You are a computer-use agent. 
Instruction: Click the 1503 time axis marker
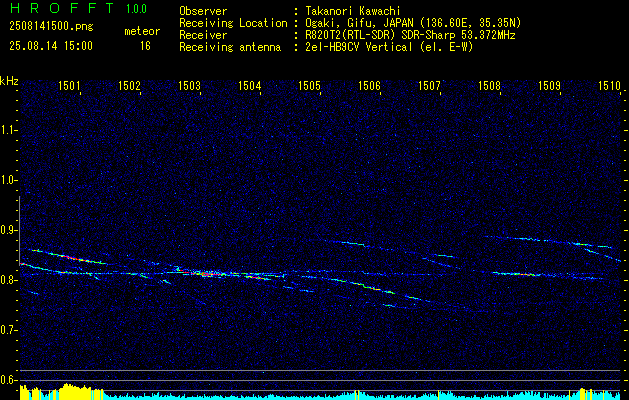pyautogui.click(x=189, y=85)
